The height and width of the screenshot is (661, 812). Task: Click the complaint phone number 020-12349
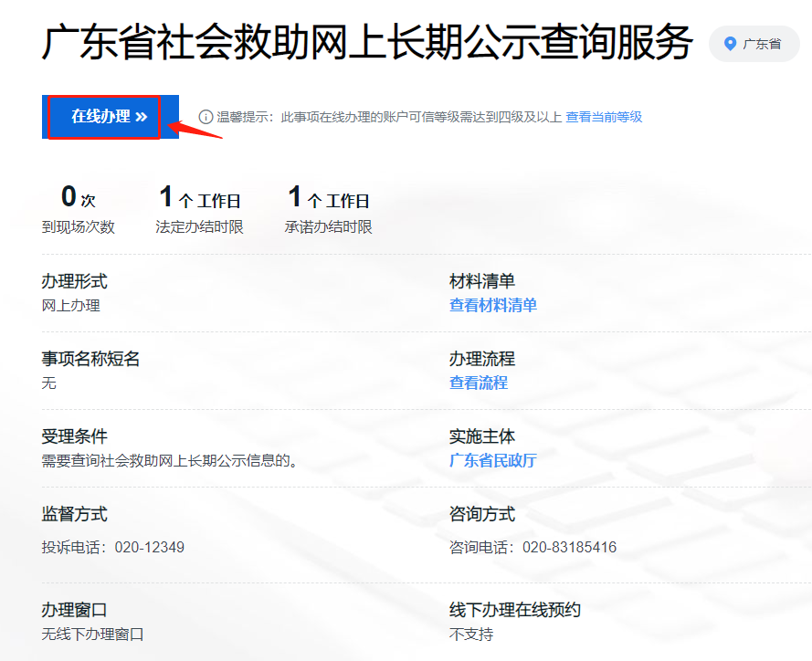pyautogui.click(x=150, y=548)
